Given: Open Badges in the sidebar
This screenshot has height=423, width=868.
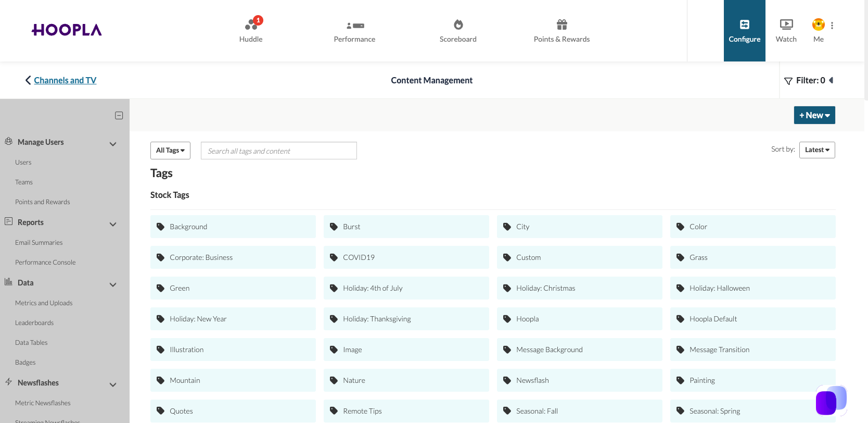Looking at the screenshot, I should (x=25, y=363).
